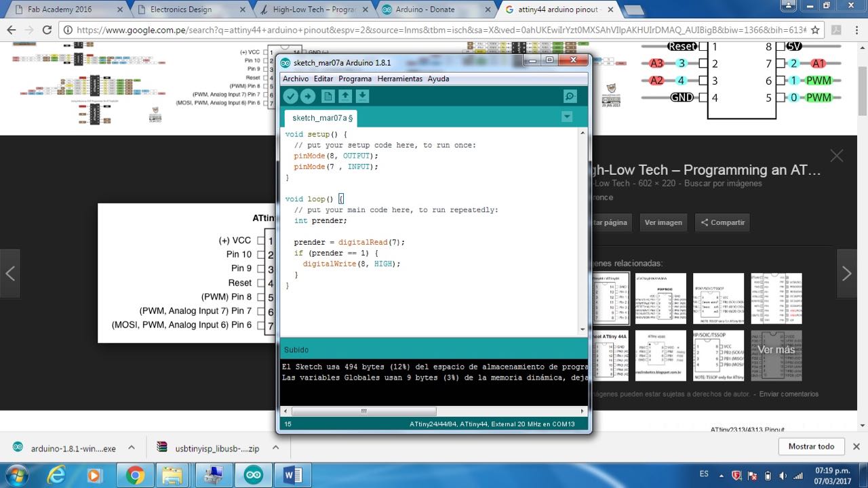Open Windows Explorer from the taskbar
Image resolution: width=868 pixels, height=488 pixels.
coord(174,475)
